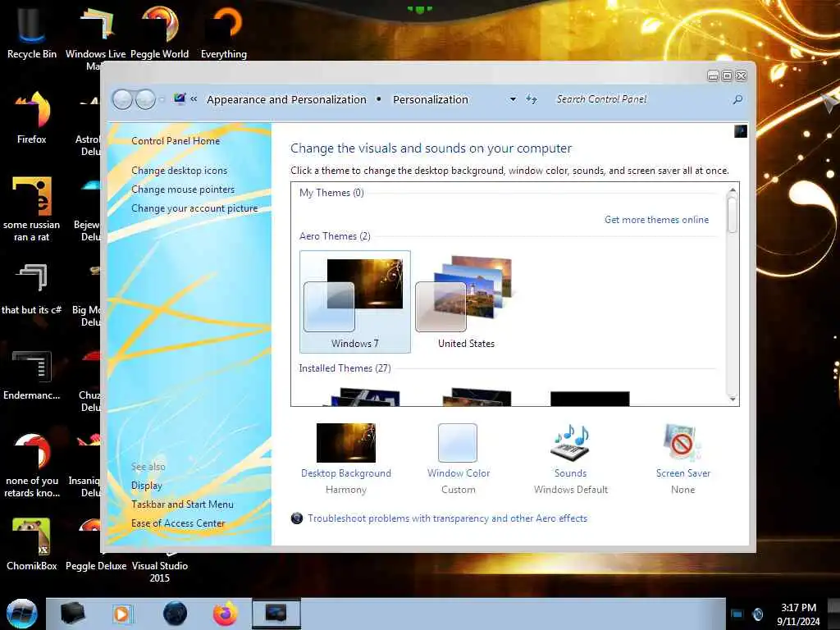
Task: Click the 'Aero Themes (2)' group header
Action: (335, 236)
